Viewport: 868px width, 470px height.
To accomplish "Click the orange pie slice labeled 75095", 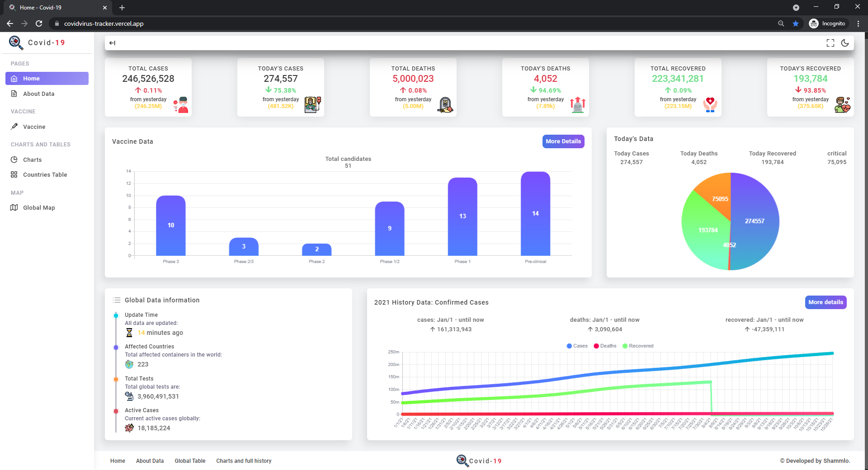I will click(720, 199).
